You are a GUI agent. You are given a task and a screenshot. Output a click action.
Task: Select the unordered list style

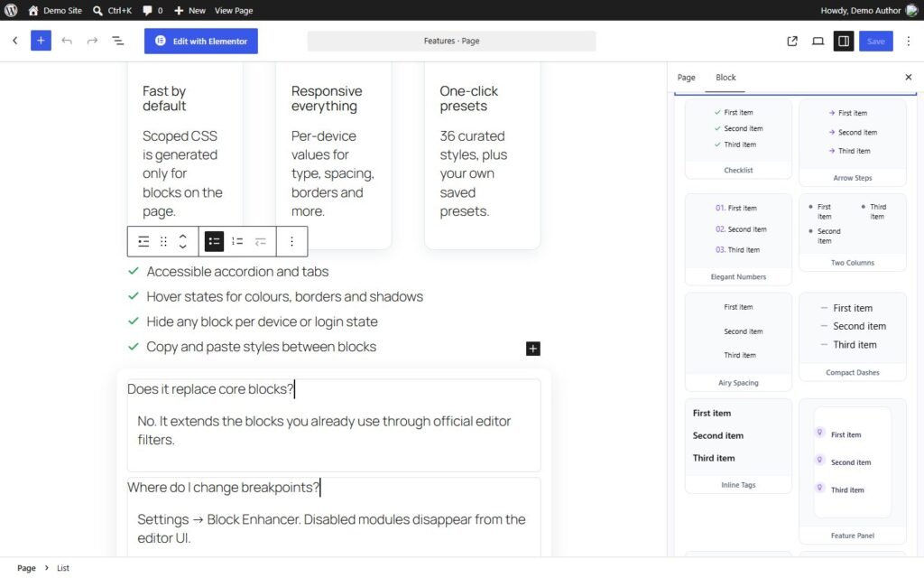(x=214, y=241)
